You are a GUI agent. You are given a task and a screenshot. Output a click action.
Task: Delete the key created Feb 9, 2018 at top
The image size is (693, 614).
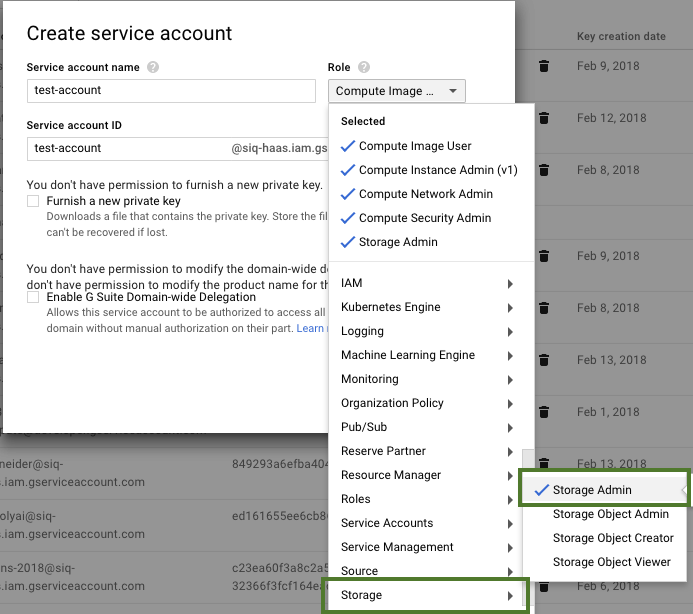tap(544, 66)
